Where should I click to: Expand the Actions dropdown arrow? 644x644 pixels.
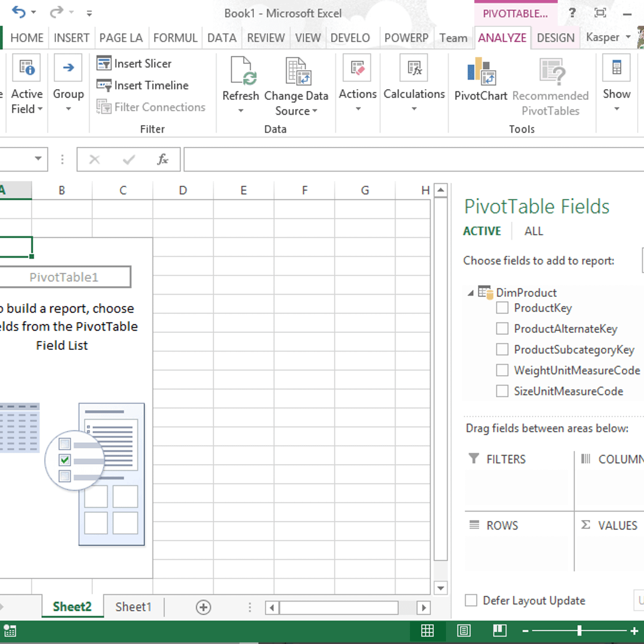(358, 109)
